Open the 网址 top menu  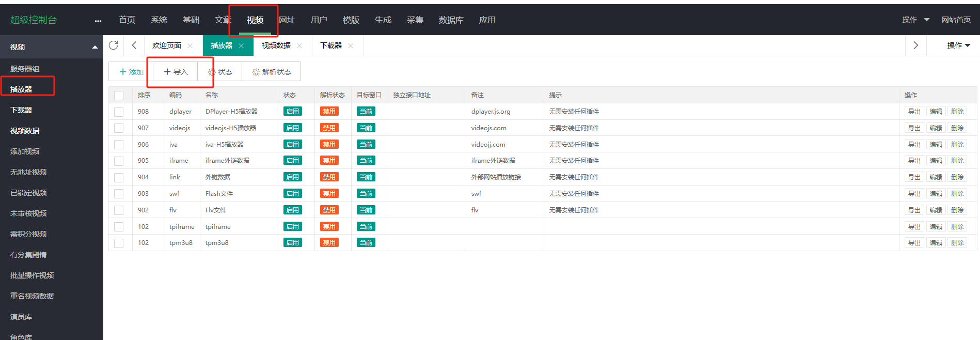[287, 20]
